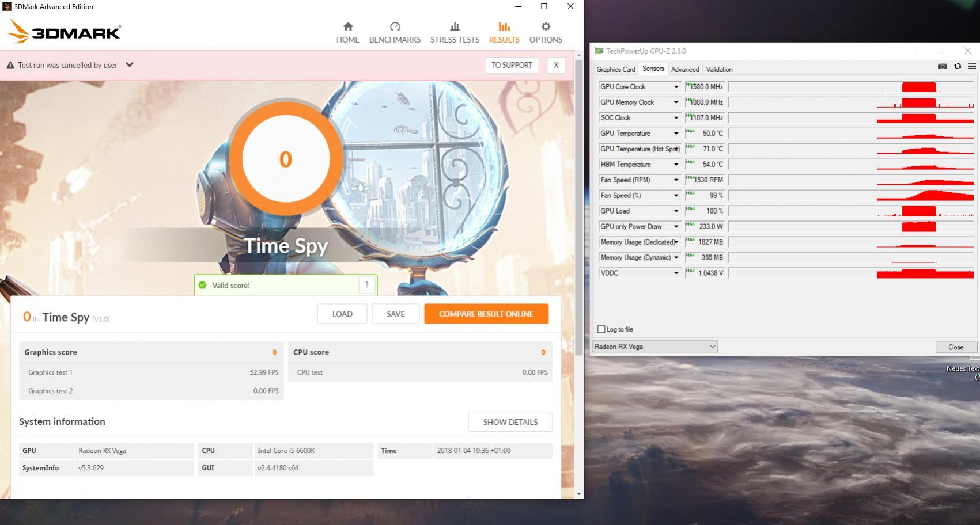The height and width of the screenshot is (525, 980).
Task: Open the Benchmarks section in 3DMark
Action: click(395, 33)
